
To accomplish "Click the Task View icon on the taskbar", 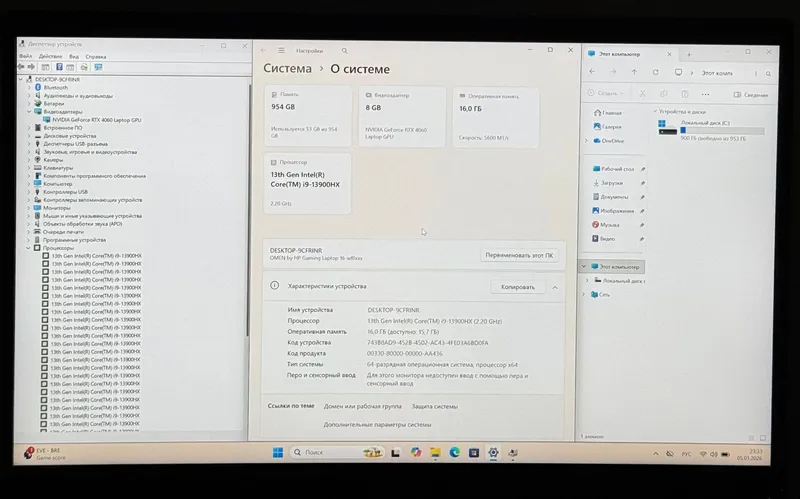I will pyautogui.click(x=395, y=453).
